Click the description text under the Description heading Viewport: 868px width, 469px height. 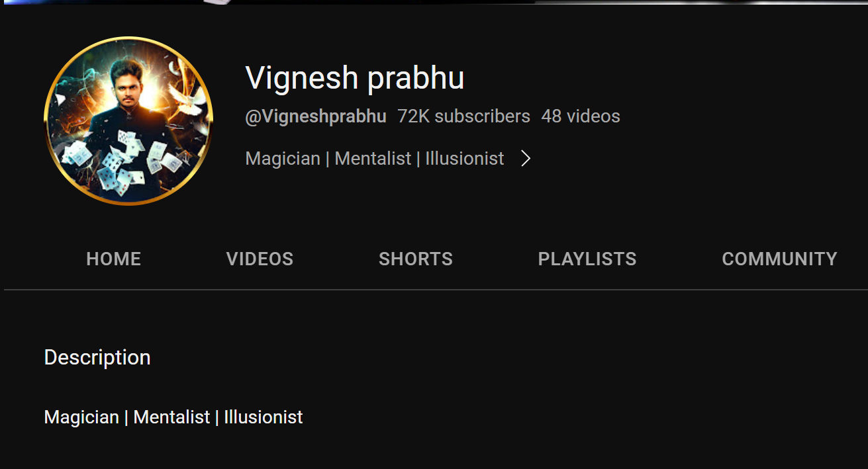173,417
